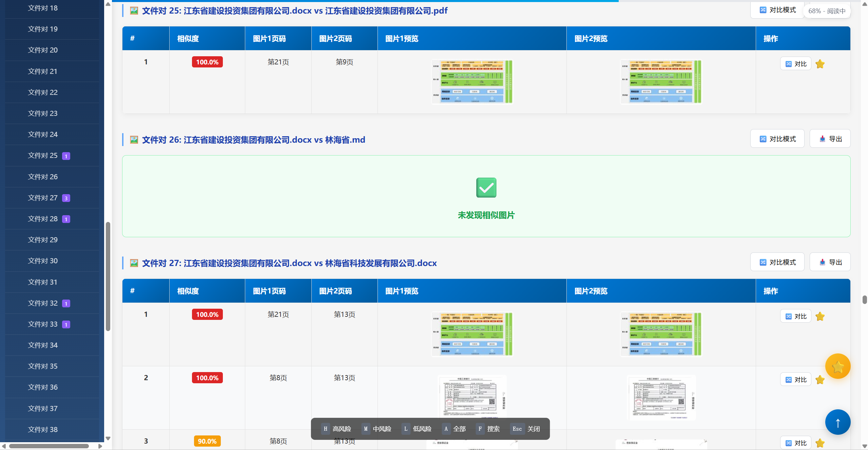
Task: Click 对比 button in 文件对 27 row 2
Action: pyautogui.click(x=795, y=380)
